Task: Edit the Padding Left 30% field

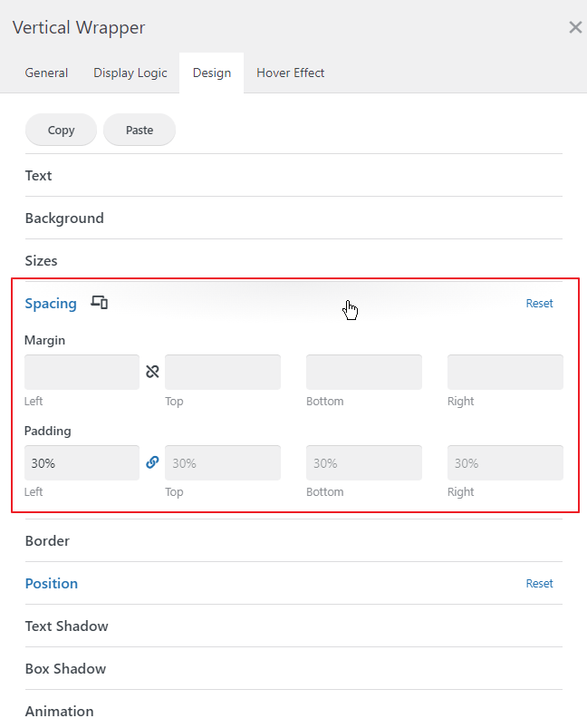Action: (82, 463)
